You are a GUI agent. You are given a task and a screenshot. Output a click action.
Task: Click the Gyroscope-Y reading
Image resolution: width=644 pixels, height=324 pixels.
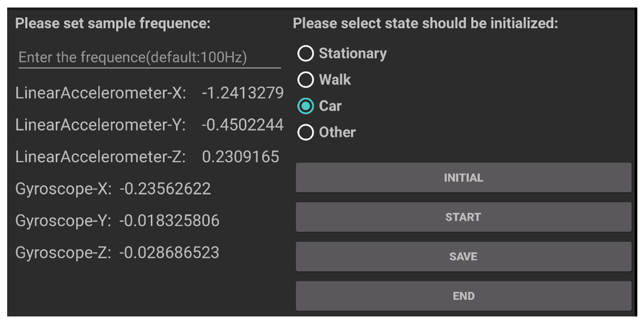pos(169,221)
